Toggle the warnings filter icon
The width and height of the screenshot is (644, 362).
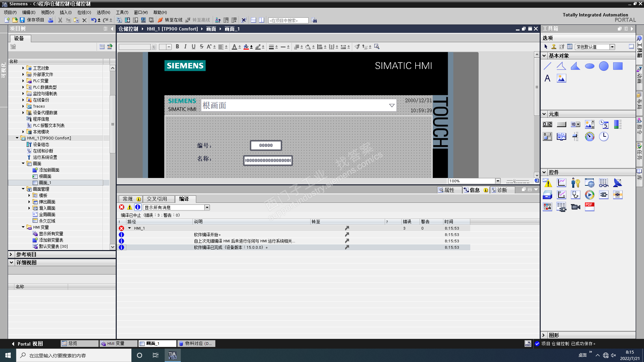coord(129,207)
